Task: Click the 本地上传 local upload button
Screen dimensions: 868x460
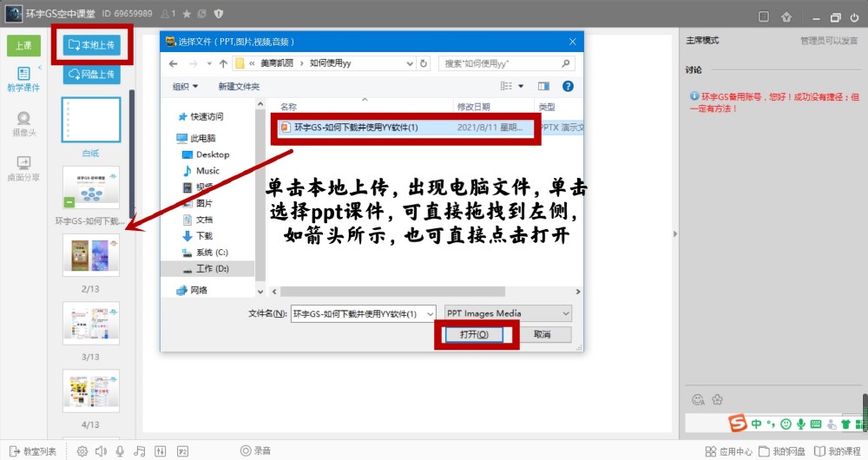Action: [91, 45]
